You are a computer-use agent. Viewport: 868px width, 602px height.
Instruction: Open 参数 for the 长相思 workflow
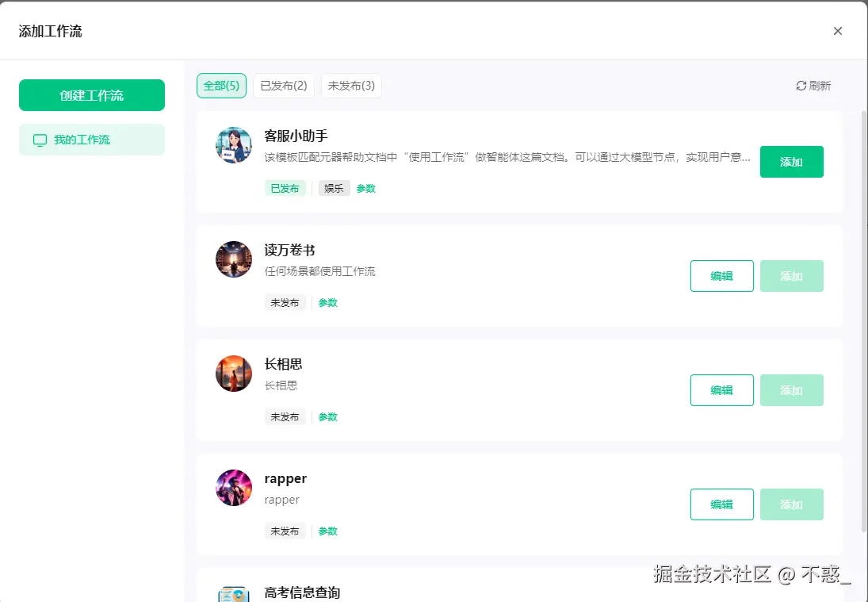327,416
